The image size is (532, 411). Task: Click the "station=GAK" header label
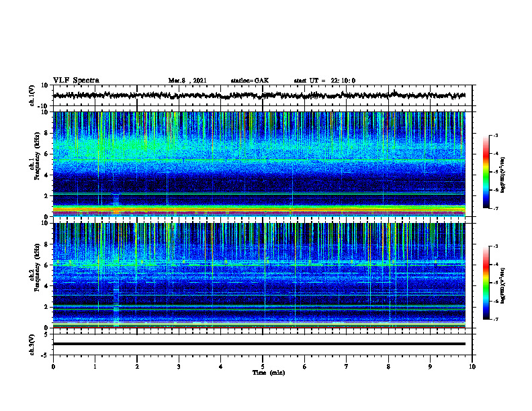250,81
